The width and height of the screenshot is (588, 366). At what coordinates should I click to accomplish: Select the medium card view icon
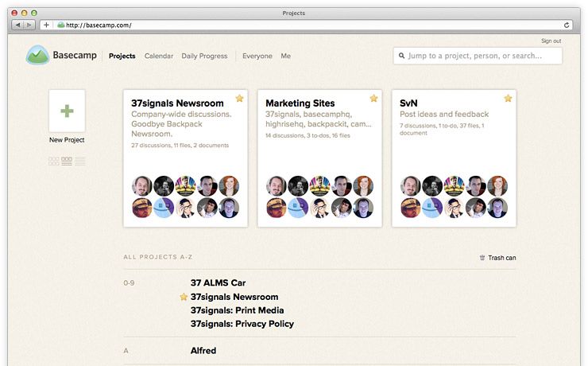tap(67, 161)
